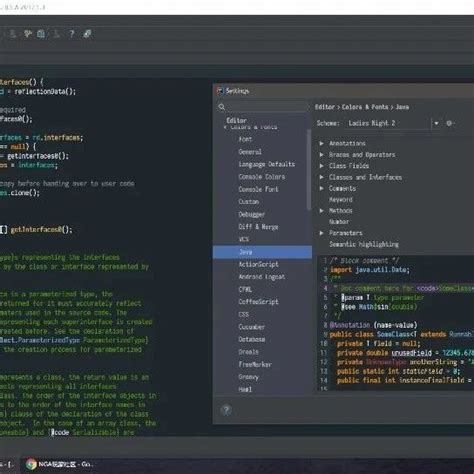Click the magnifier icon in the settings search
This screenshot has width=474, height=474.
pyautogui.click(x=222, y=107)
